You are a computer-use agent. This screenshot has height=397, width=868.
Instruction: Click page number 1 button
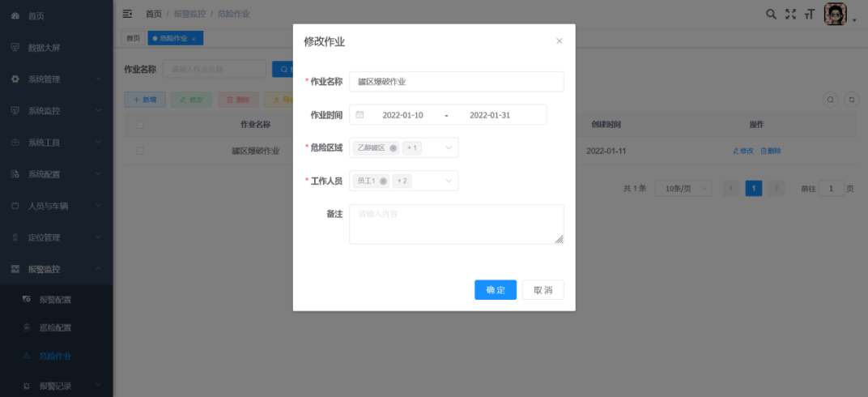click(753, 188)
